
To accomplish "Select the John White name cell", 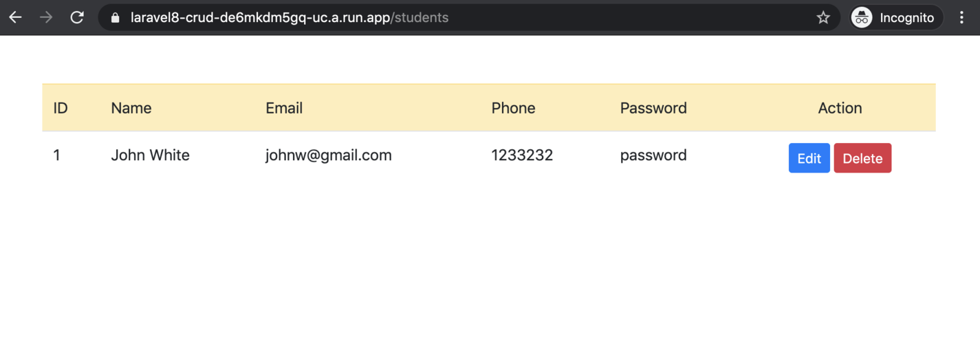I will tap(150, 155).
